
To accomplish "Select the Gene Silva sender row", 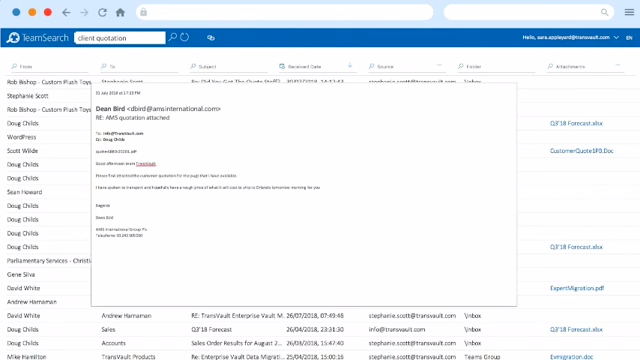I will 21,275.
